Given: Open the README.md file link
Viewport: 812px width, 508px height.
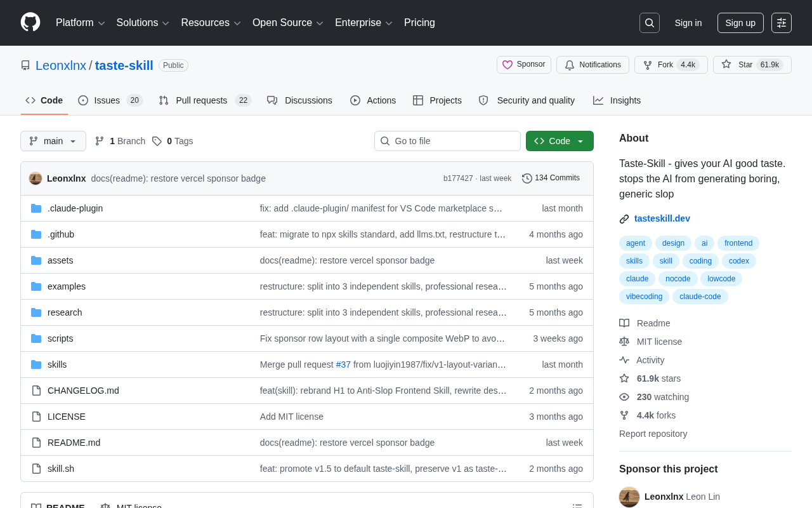Looking at the screenshot, I should coord(74,443).
